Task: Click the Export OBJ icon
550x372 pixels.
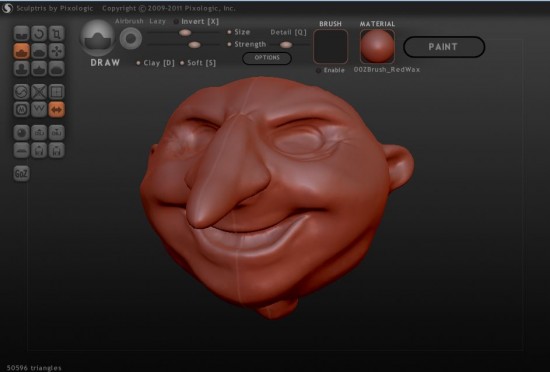Action: (x=56, y=133)
